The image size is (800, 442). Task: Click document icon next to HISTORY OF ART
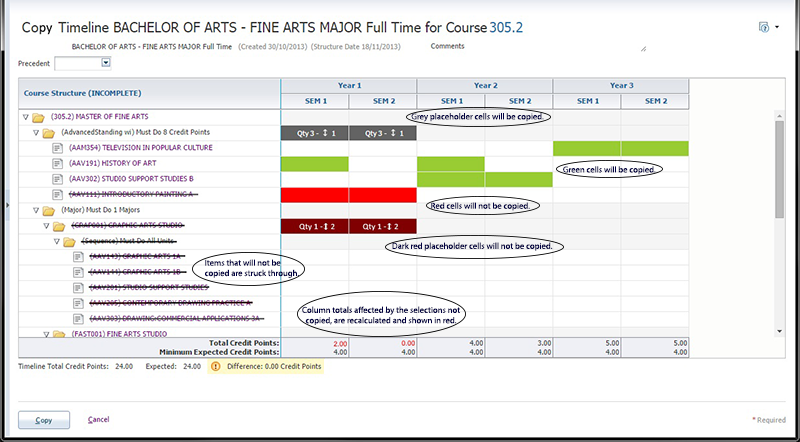(x=58, y=163)
